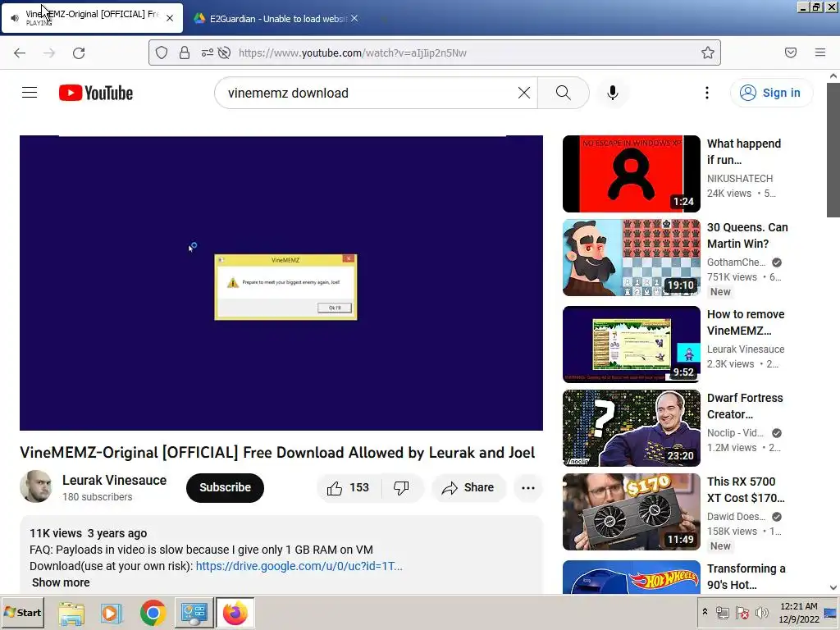Close the VineMEMZ YouTube tab
Viewport: 840px width, 630px height.
(x=170, y=18)
